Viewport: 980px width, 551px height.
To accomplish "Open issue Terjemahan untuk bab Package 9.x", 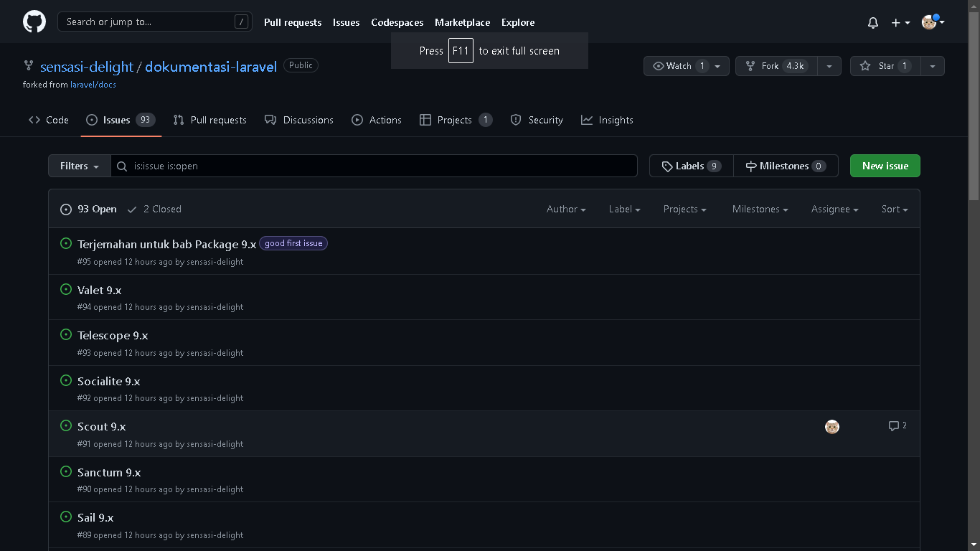I will (166, 244).
